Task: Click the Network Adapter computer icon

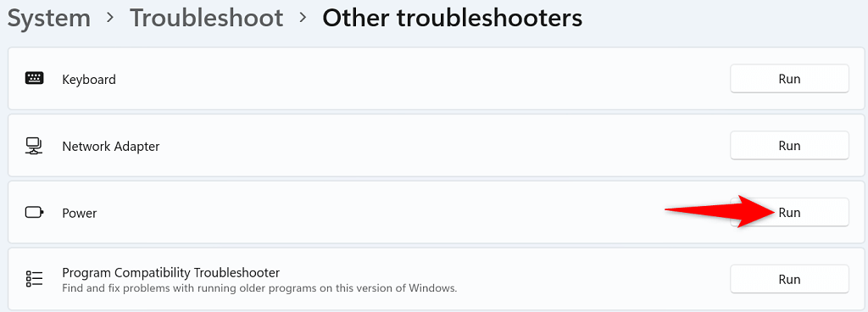Action: pyautogui.click(x=34, y=146)
